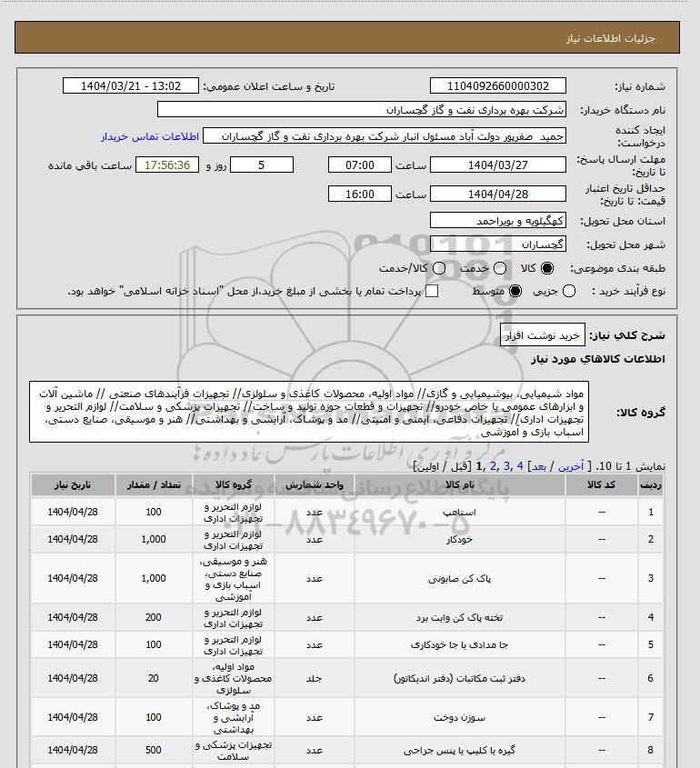Click the تعداد / مقدار column header
The image size is (700, 768).
point(154,485)
